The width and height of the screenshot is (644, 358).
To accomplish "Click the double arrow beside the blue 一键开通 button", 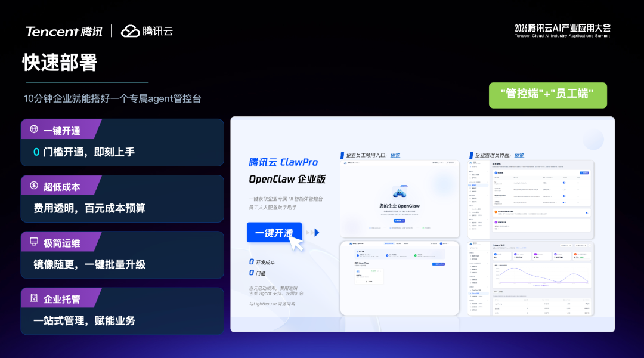I will (x=312, y=233).
